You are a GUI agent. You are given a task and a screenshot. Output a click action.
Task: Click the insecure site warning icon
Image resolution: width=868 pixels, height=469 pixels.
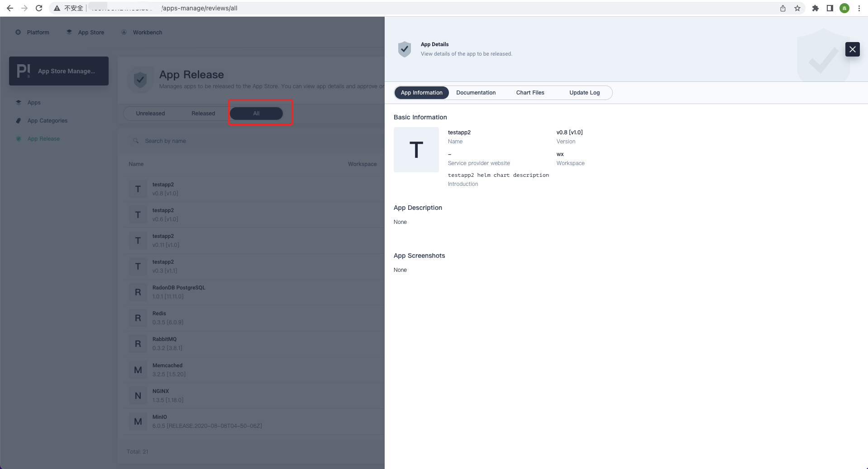57,8
